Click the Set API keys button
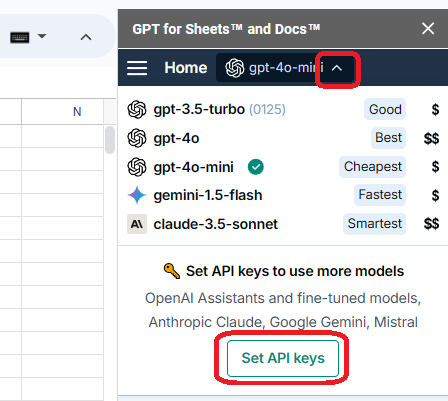Viewport: 448px width, 401px height. (283, 358)
